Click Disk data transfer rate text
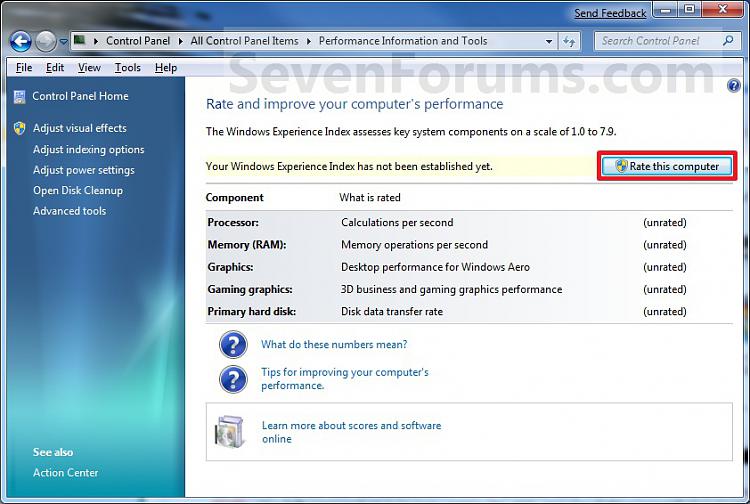The width and height of the screenshot is (750, 504). tap(392, 312)
